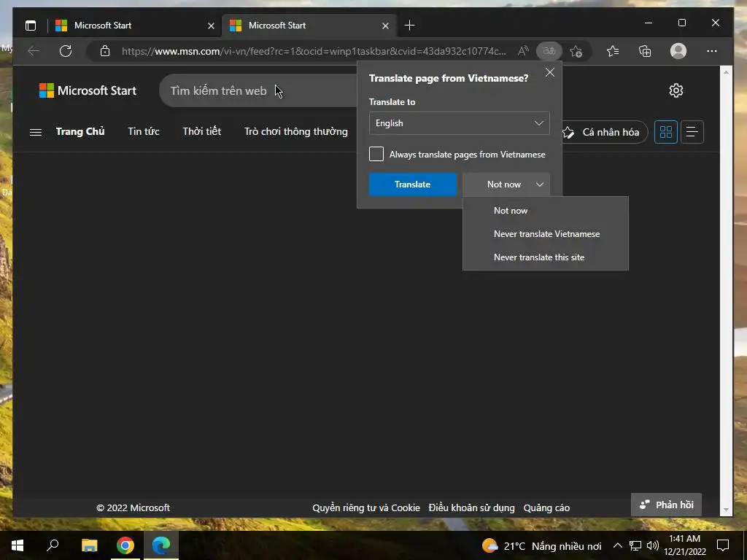Switch to grid layout view
The image size is (747, 560).
[665, 132]
